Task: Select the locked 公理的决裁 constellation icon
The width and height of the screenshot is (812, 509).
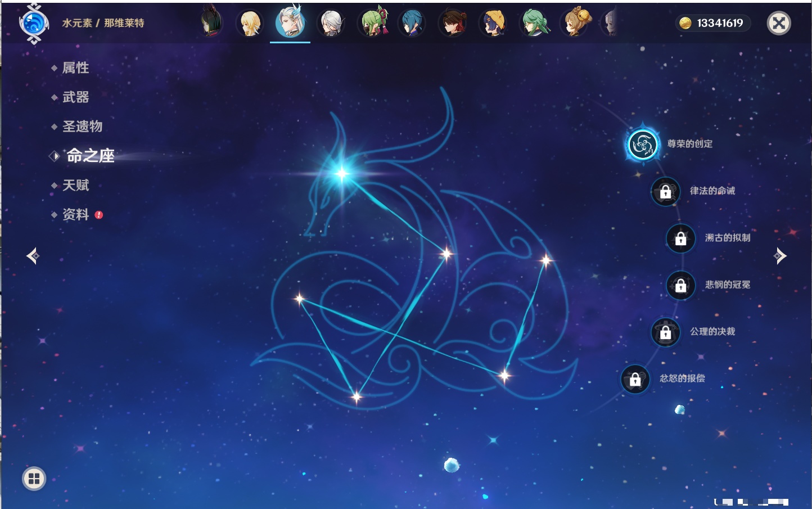Action: 665,332
